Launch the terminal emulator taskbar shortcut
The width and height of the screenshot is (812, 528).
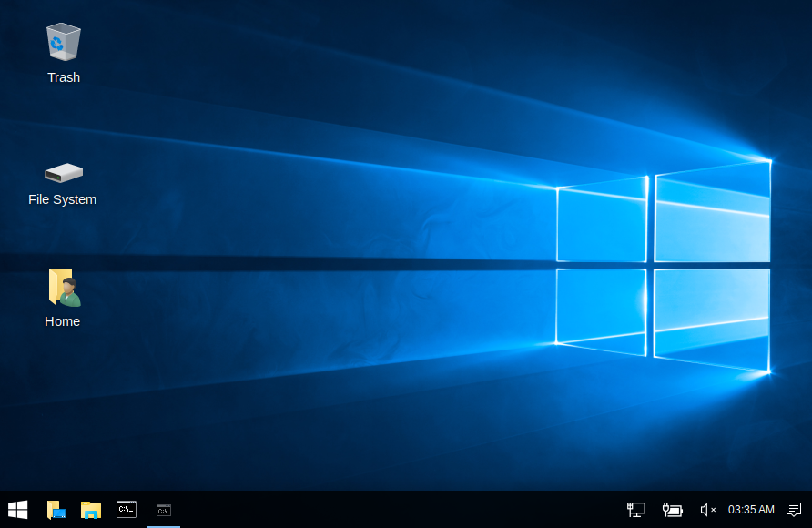127,510
